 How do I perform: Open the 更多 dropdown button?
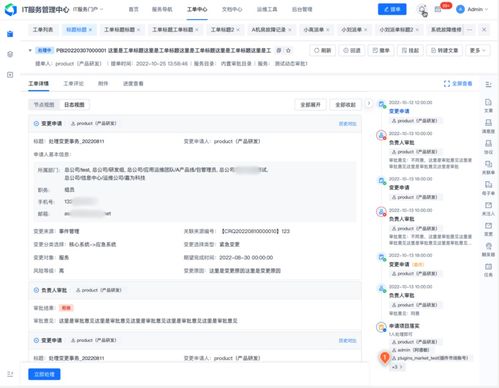[478, 50]
